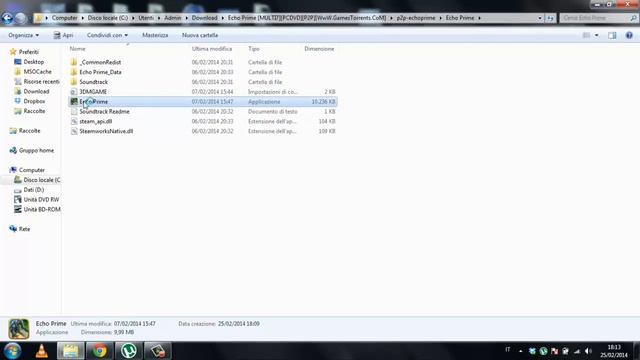Select the Echo Prime_Data folder icon
This screenshot has height=360, width=640.
click(73, 72)
